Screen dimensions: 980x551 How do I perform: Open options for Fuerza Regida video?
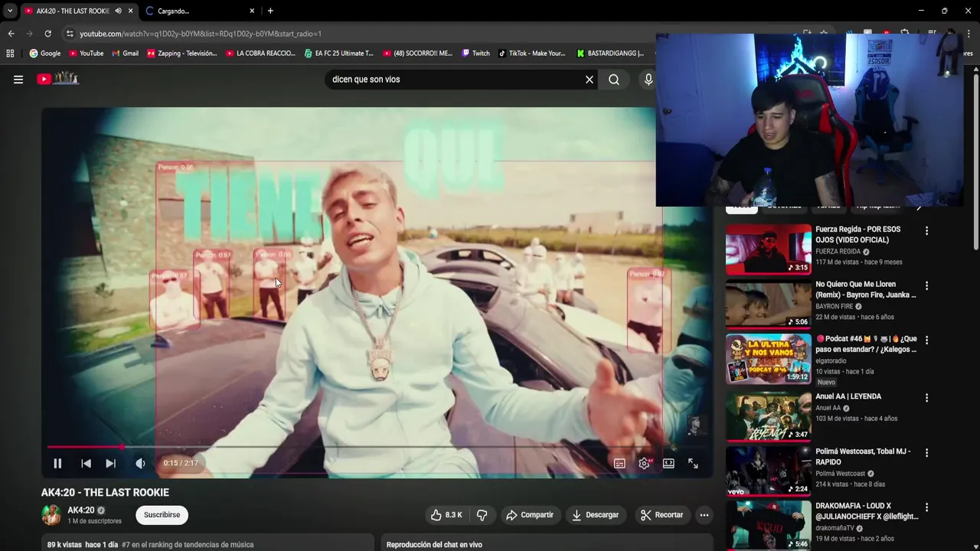(x=926, y=230)
